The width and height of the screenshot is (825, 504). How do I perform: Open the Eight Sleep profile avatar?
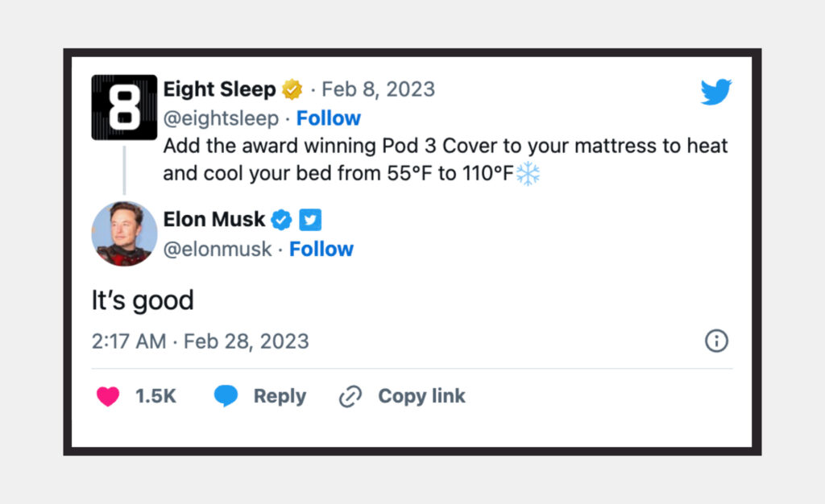(124, 108)
